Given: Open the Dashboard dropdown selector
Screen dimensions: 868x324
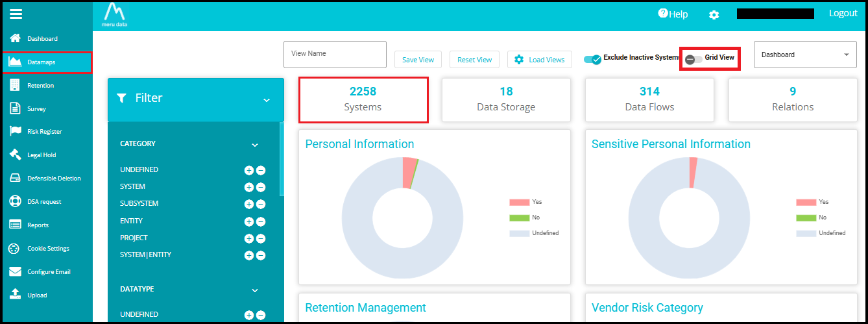Looking at the screenshot, I should point(804,55).
